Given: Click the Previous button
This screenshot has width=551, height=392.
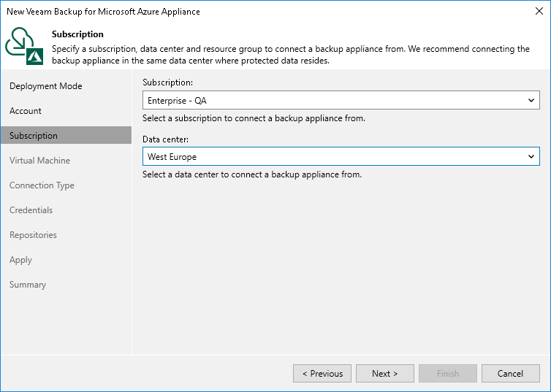Looking at the screenshot, I should pos(322,373).
